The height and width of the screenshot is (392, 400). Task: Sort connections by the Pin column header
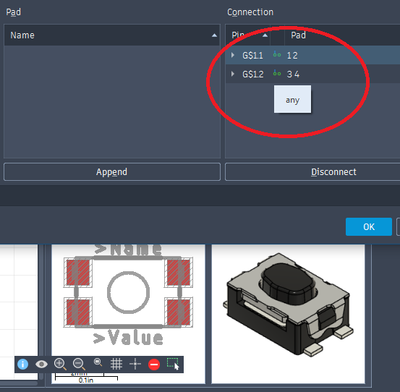tap(248, 35)
